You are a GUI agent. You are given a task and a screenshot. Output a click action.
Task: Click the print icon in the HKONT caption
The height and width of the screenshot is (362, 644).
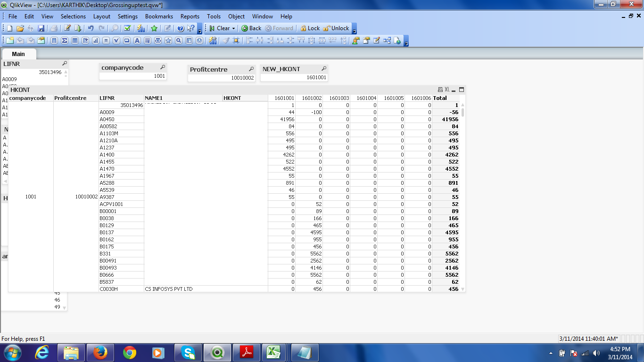pyautogui.click(x=440, y=90)
